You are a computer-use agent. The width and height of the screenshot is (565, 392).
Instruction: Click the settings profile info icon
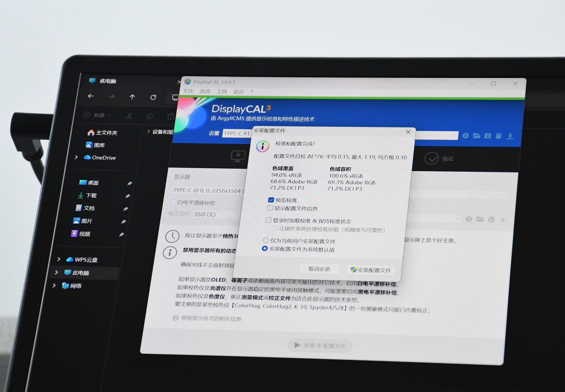(465, 136)
